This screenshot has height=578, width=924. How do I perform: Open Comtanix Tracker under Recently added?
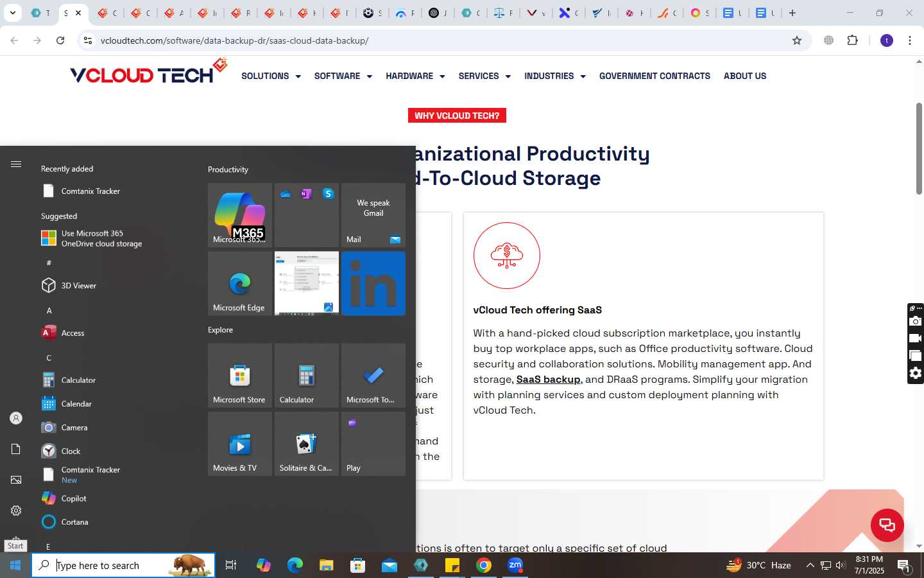(81, 191)
